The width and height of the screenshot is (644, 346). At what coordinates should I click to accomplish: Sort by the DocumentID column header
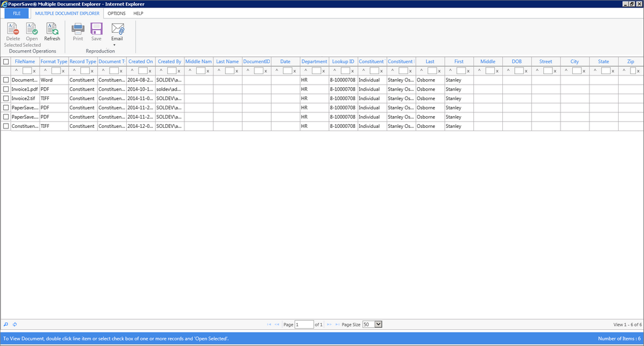pyautogui.click(x=256, y=62)
